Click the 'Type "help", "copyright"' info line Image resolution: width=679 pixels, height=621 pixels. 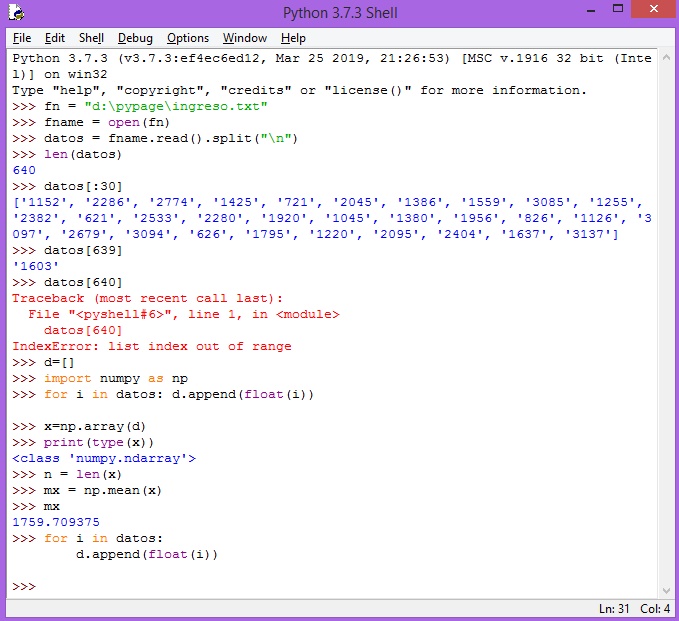299,91
